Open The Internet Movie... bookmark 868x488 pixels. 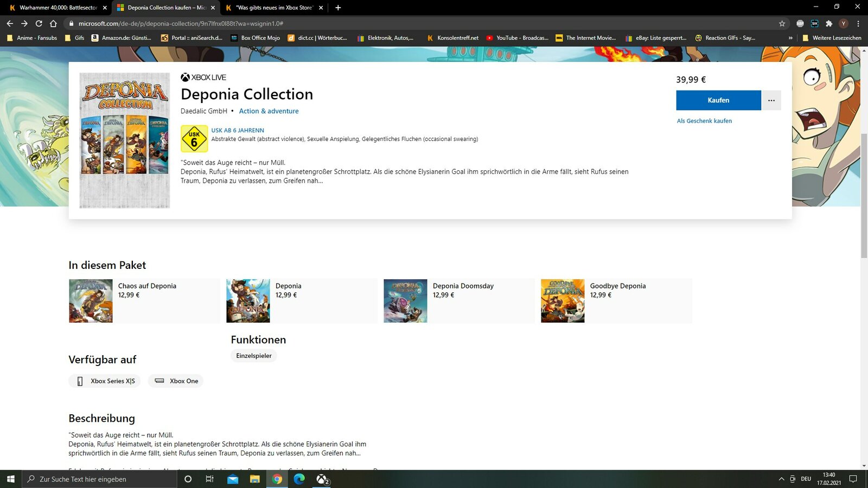586,38
